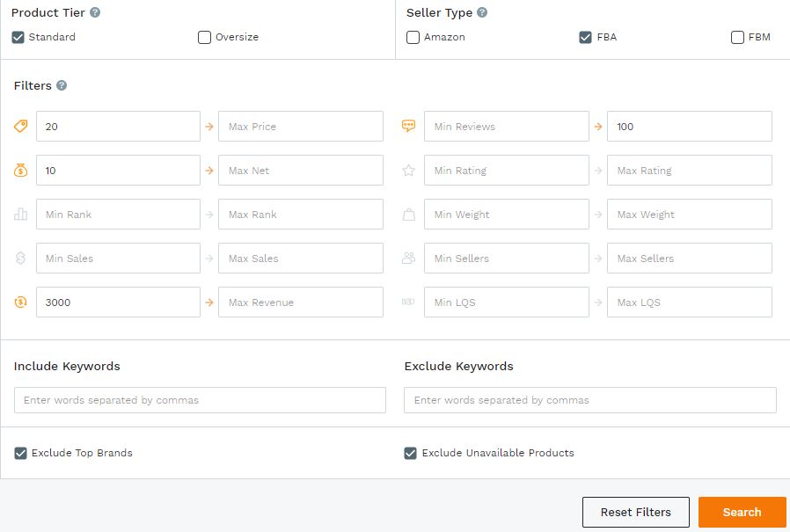Click the Include Keywords text field
This screenshot has height=532, width=790.
[x=200, y=400]
